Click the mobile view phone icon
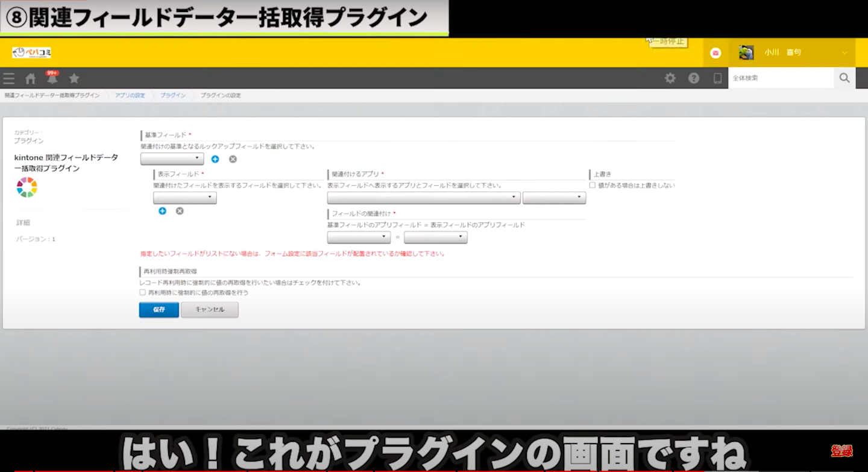868x472 pixels. [x=717, y=78]
